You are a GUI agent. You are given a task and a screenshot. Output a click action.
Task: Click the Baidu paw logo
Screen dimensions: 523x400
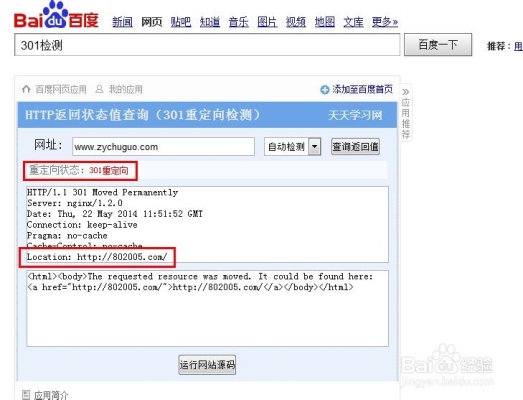tap(56, 16)
